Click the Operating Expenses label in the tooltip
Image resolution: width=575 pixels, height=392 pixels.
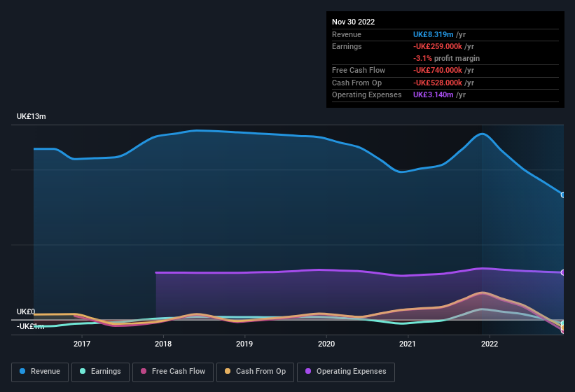point(367,94)
